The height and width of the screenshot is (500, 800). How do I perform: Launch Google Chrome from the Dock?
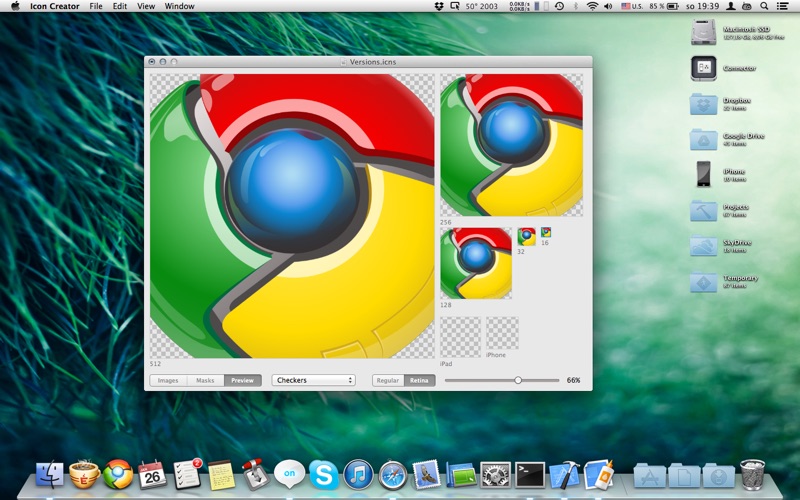tap(118, 474)
